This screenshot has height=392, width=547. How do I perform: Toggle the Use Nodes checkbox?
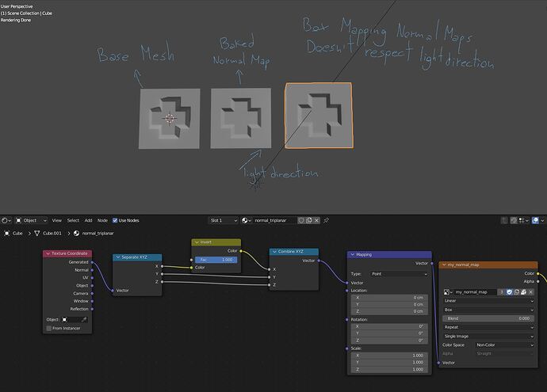click(x=115, y=221)
